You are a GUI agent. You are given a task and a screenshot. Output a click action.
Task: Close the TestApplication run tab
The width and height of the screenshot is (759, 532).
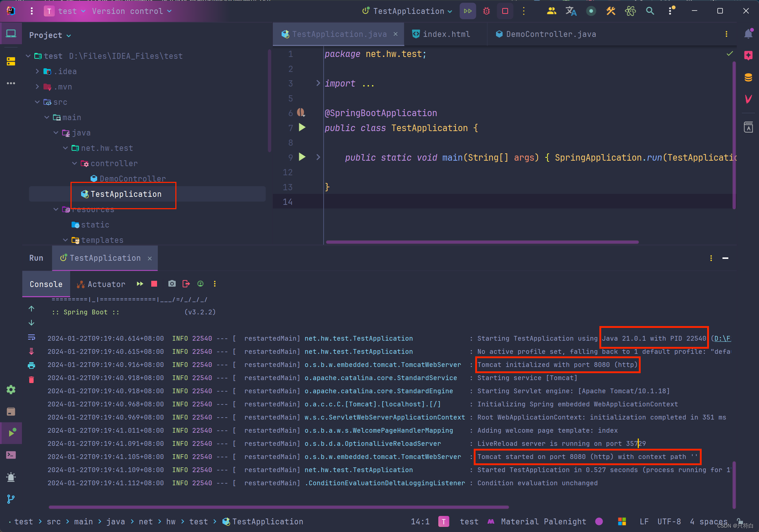pos(150,258)
